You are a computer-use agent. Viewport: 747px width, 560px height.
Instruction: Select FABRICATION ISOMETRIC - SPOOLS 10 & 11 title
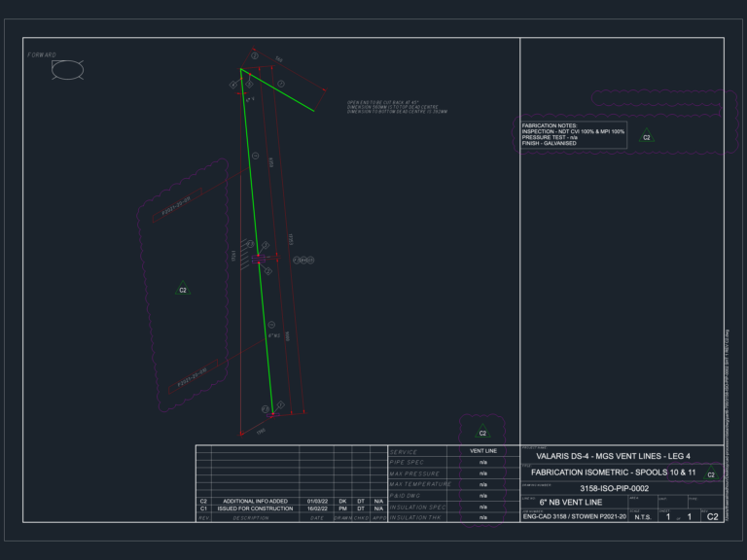(x=613, y=472)
